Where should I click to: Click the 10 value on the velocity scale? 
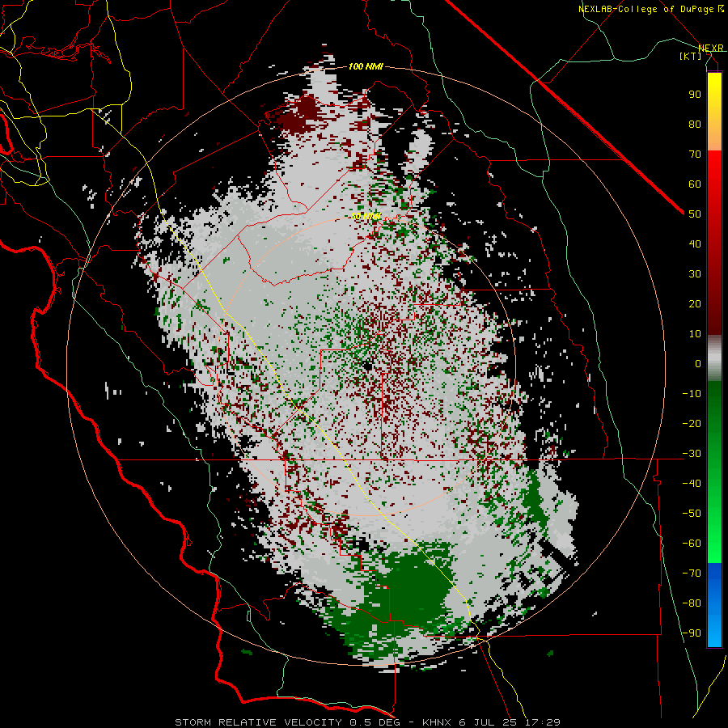pos(695,334)
